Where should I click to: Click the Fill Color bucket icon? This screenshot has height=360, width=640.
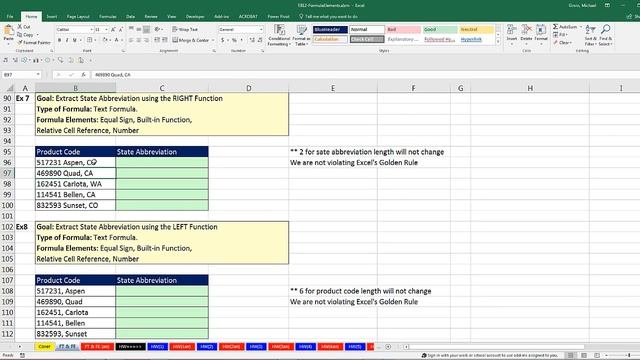pos(105,40)
